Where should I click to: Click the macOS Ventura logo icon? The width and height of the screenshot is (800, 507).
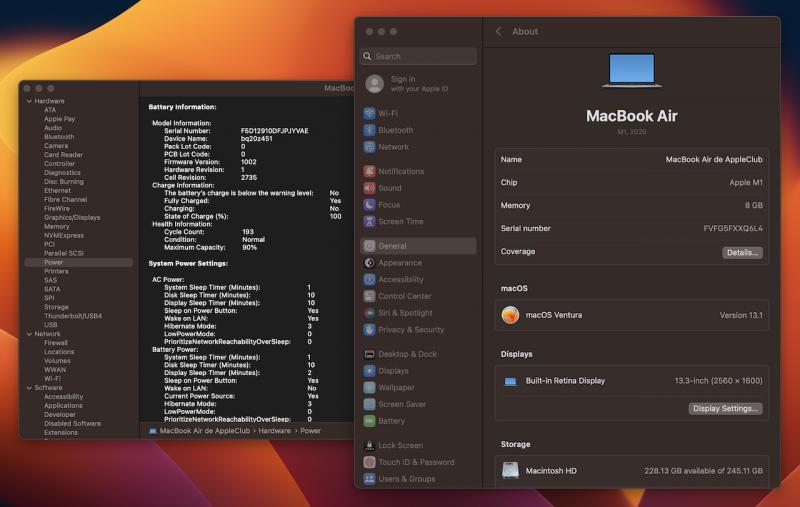pyautogui.click(x=510, y=315)
